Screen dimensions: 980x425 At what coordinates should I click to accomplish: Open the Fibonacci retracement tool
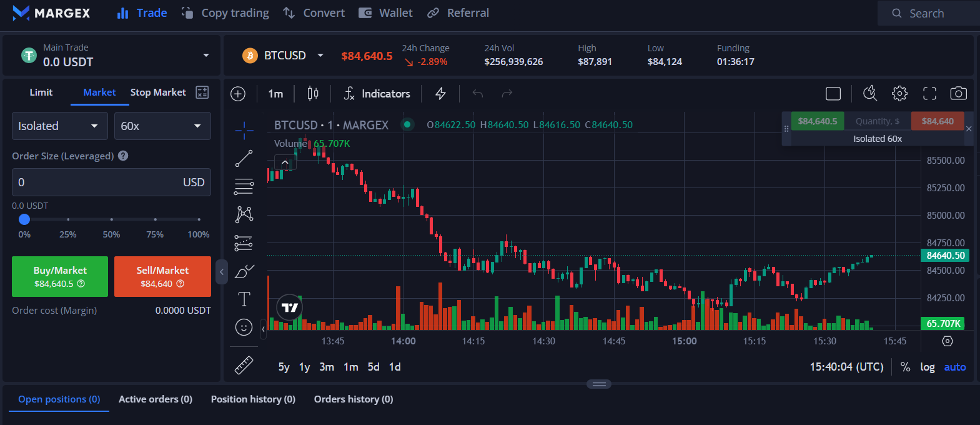(244, 186)
